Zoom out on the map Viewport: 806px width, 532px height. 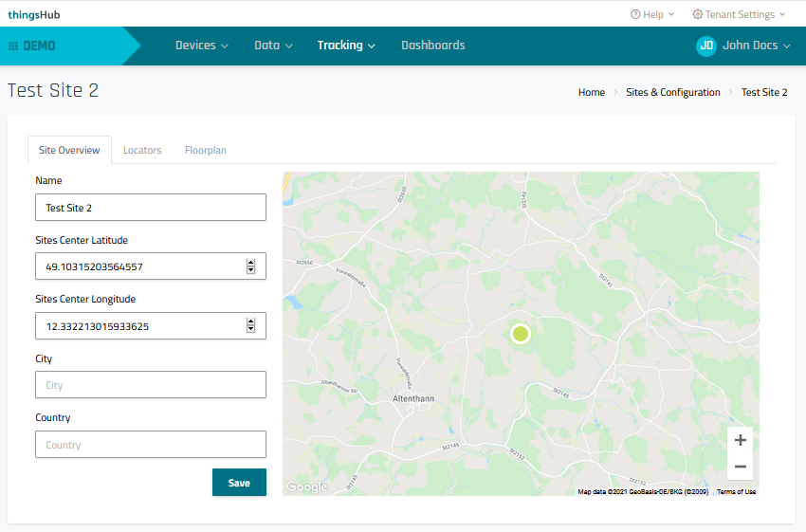pos(741,467)
